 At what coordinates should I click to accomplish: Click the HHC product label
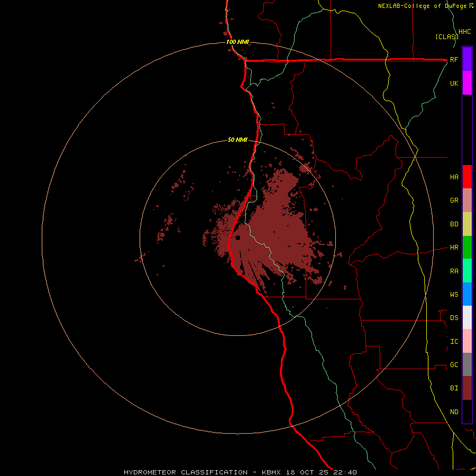pos(464,32)
